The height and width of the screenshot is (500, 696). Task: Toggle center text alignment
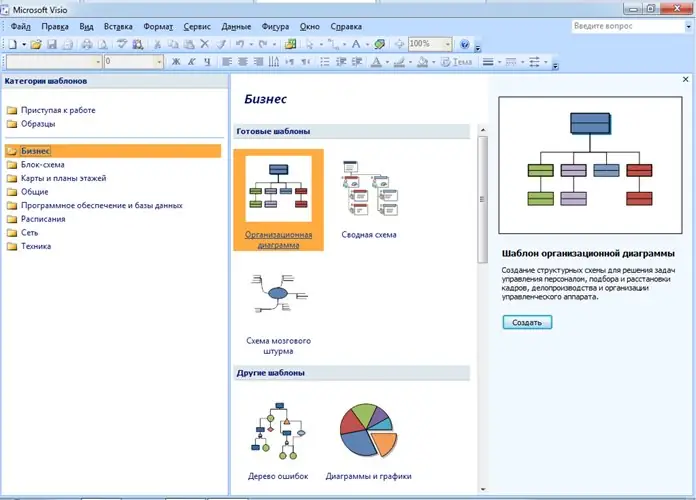pyautogui.click(x=242, y=62)
